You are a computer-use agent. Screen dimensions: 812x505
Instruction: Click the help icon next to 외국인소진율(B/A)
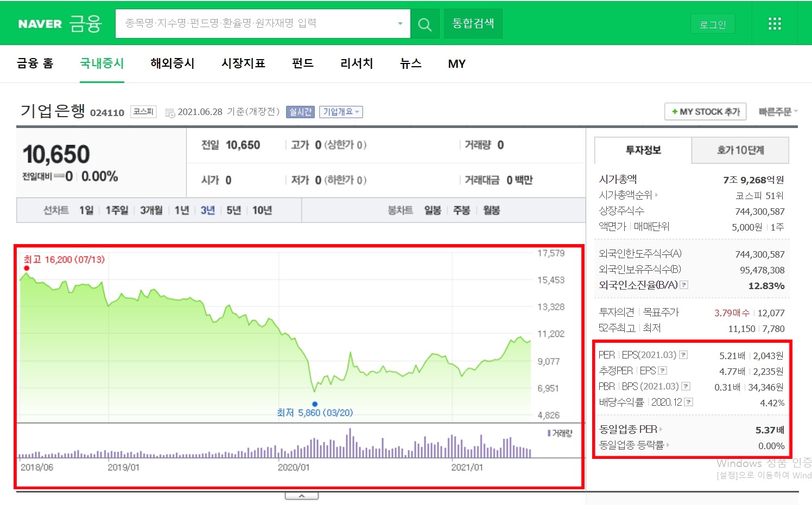684,285
